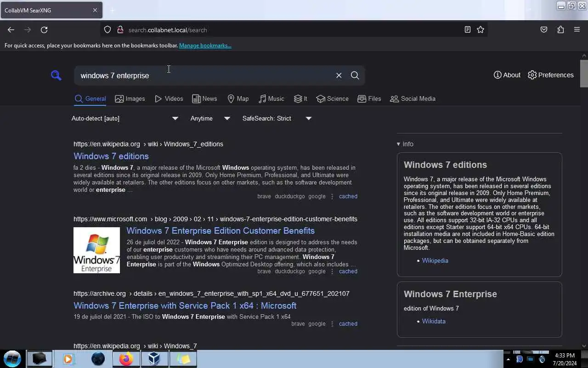
Task: Show hidden system tray icons
Action: [x=508, y=359]
